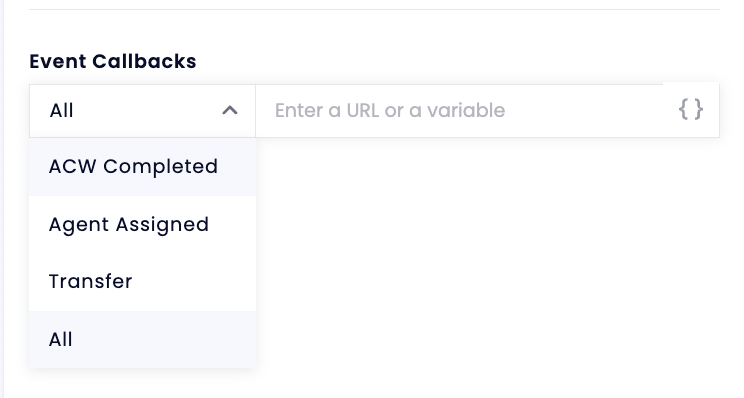
Task: Collapse the event type dropdown via chevron
Action: pos(230,111)
